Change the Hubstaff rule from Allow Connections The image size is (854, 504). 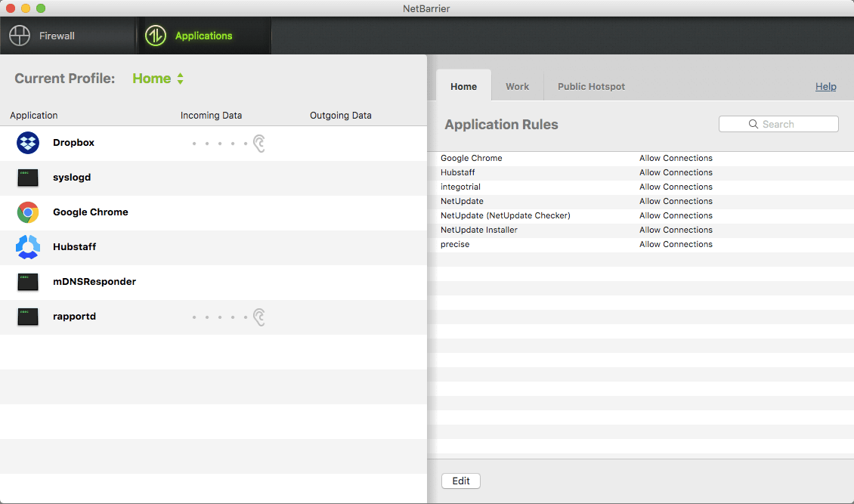[676, 172]
